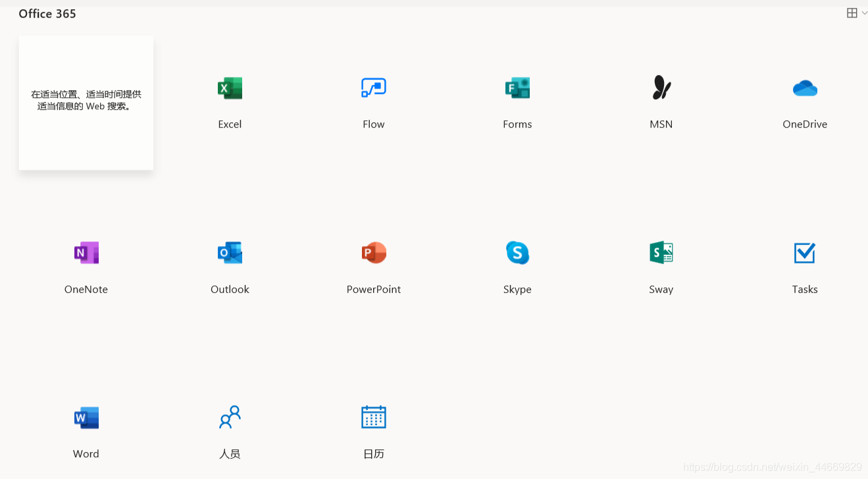
Task: Click the MSN label
Action: point(661,124)
